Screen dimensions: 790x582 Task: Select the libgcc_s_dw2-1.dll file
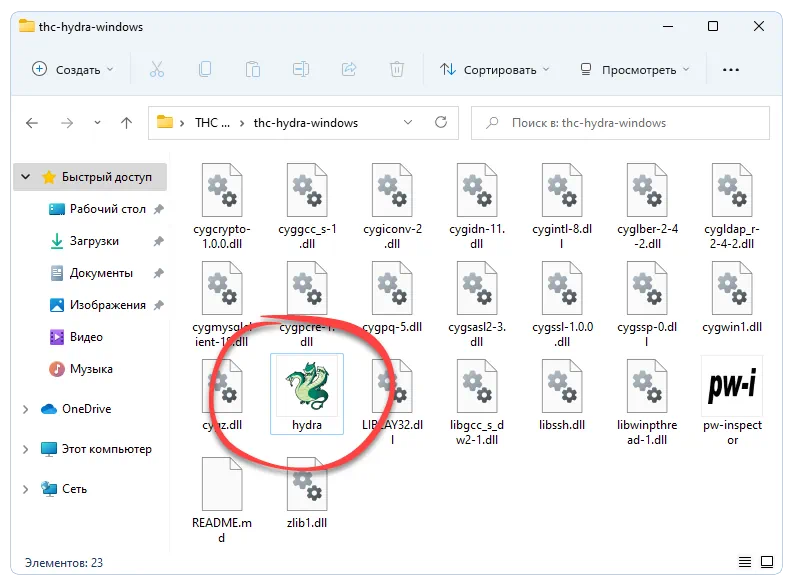[x=477, y=402]
